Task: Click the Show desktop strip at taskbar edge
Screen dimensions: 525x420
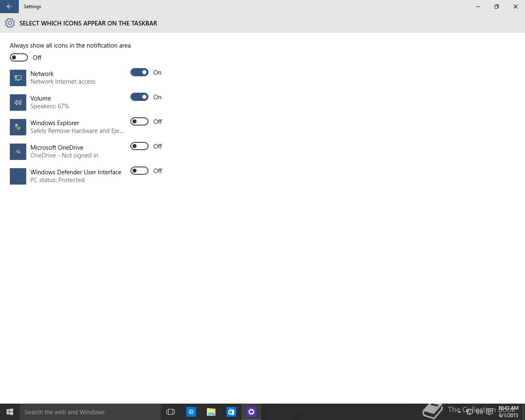Action: point(524,412)
